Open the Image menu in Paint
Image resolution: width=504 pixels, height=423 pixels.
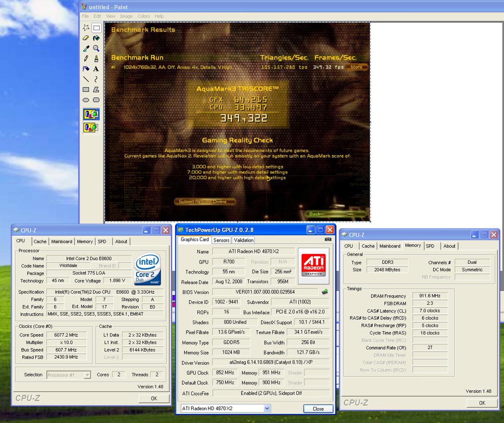(126, 16)
